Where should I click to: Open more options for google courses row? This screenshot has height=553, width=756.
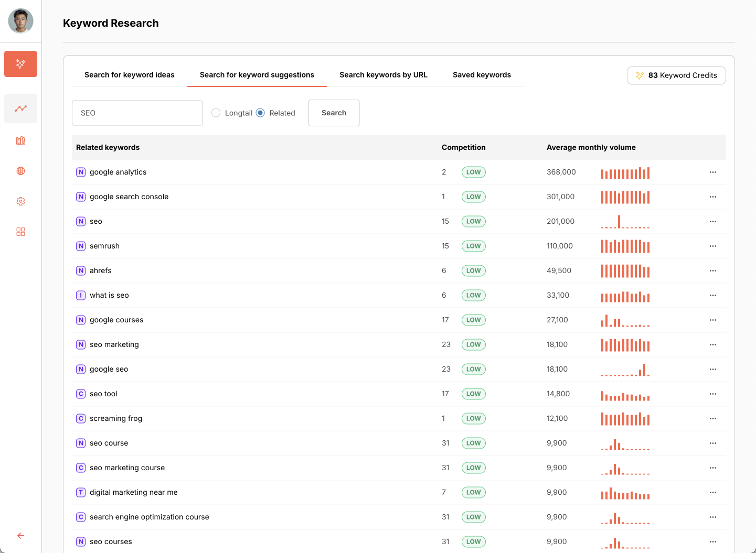[712, 320]
